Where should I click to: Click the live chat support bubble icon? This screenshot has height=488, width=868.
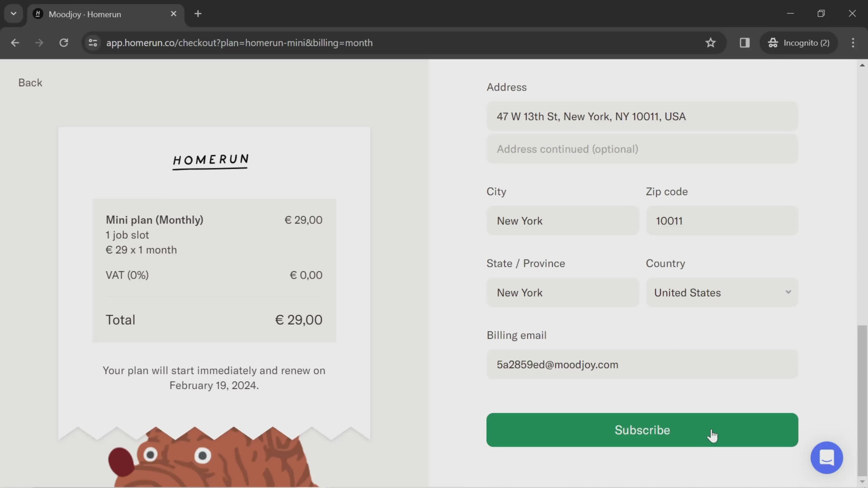click(x=828, y=458)
